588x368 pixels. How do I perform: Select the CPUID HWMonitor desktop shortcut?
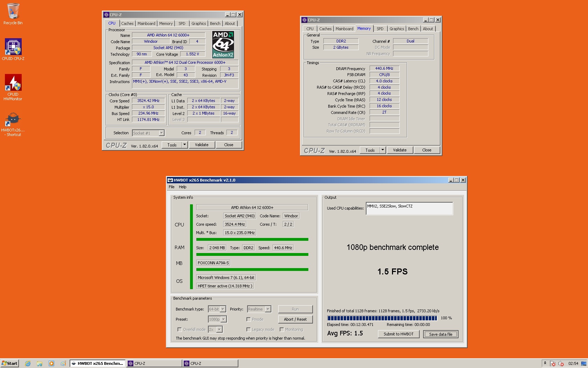pyautogui.click(x=13, y=87)
